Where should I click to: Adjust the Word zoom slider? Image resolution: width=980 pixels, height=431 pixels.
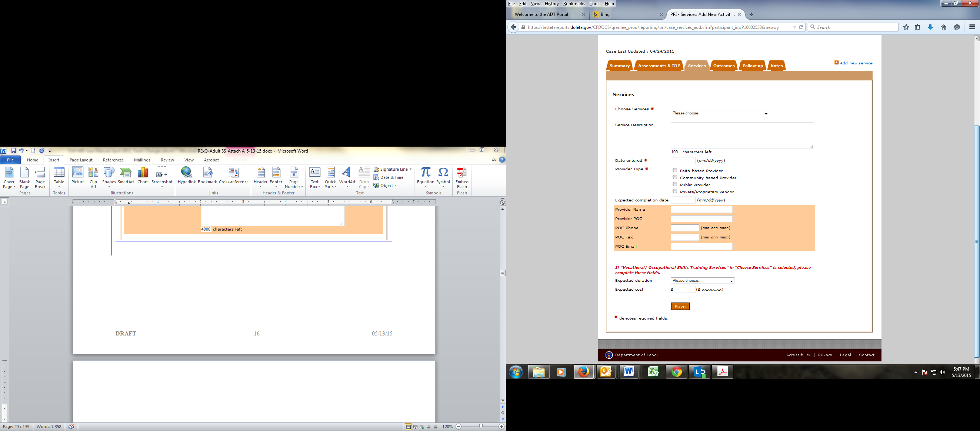[x=481, y=427]
